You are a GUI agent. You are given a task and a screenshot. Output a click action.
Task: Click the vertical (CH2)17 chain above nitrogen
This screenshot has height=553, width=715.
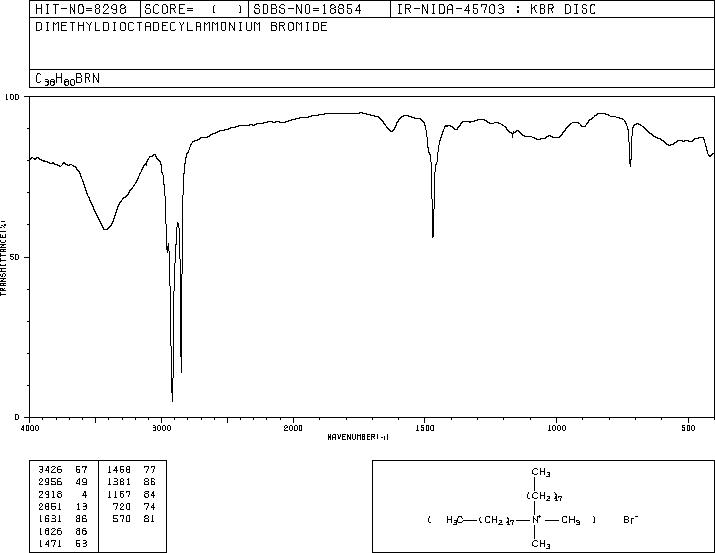(544, 496)
